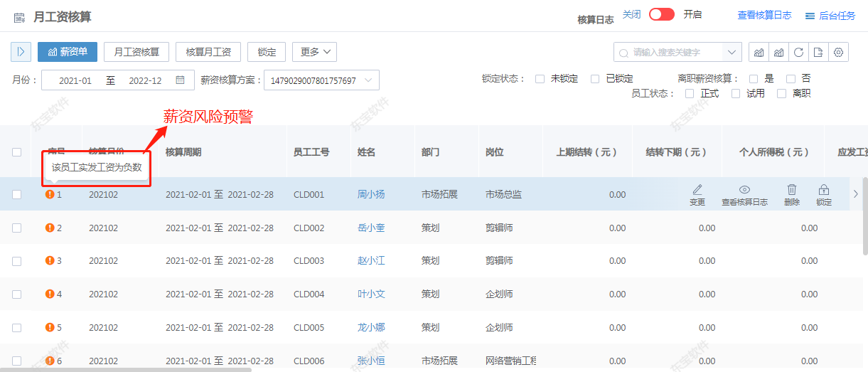This screenshot has height=372, width=868.
Task: Click the orange warning icon in row 2
Action: tap(50, 228)
